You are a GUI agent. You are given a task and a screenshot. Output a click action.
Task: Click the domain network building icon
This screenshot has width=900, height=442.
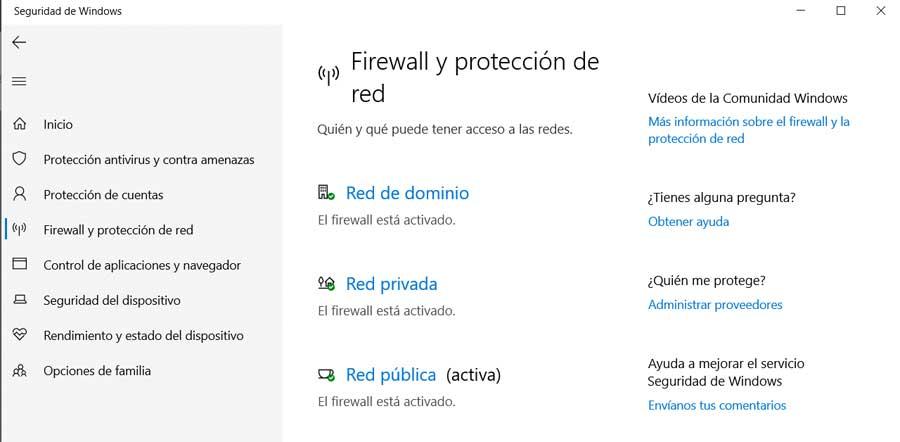(x=326, y=192)
